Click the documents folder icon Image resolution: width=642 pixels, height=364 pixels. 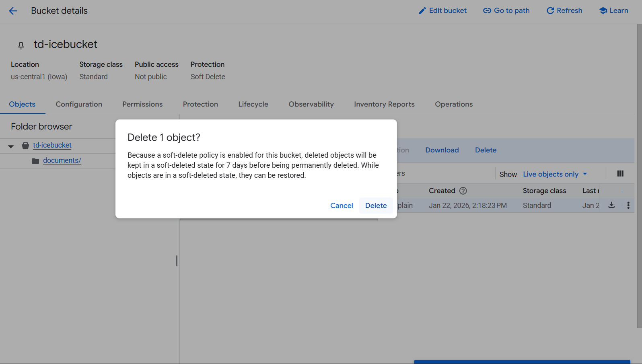pos(35,161)
